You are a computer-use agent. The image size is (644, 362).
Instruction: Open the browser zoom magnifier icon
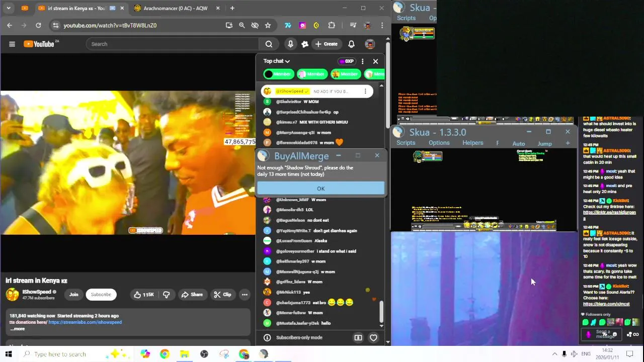point(242,25)
